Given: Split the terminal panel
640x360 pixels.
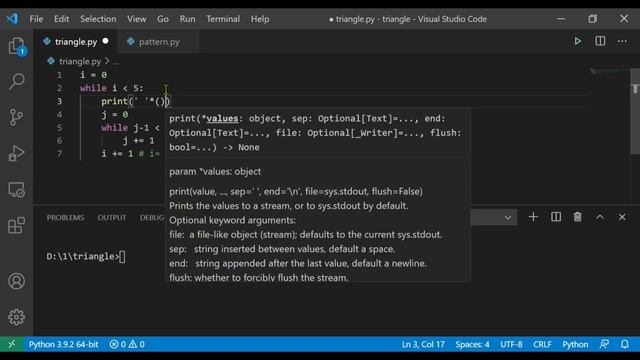Looking at the screenshot, I should coord(556,217).
